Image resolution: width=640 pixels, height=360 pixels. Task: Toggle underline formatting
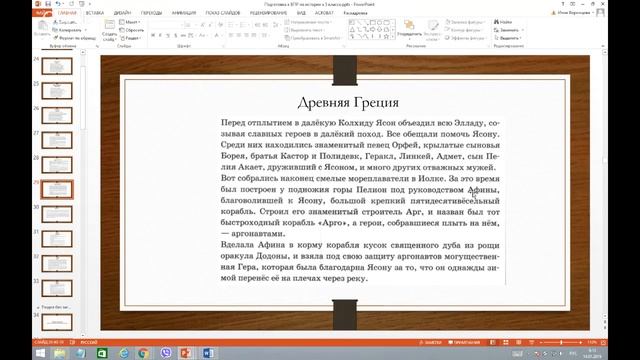point(168,36)
